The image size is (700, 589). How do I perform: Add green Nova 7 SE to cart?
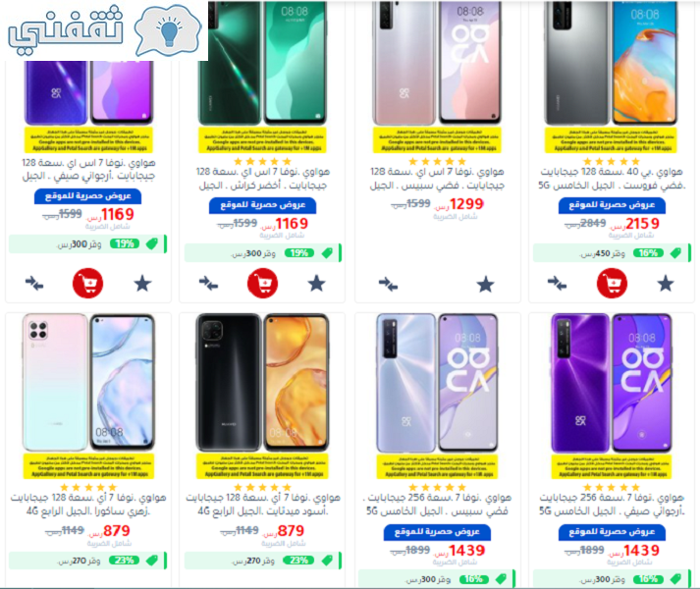262,283
